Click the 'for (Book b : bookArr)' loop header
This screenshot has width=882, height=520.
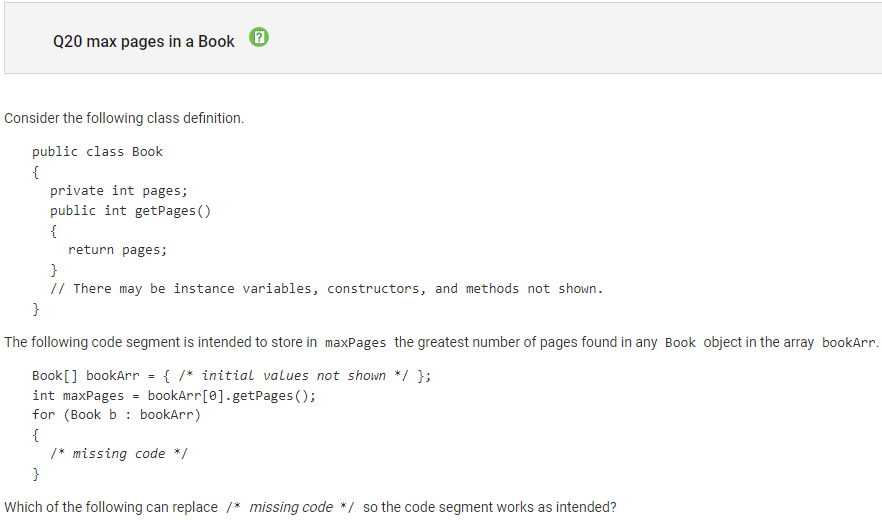tap(116, 415)
